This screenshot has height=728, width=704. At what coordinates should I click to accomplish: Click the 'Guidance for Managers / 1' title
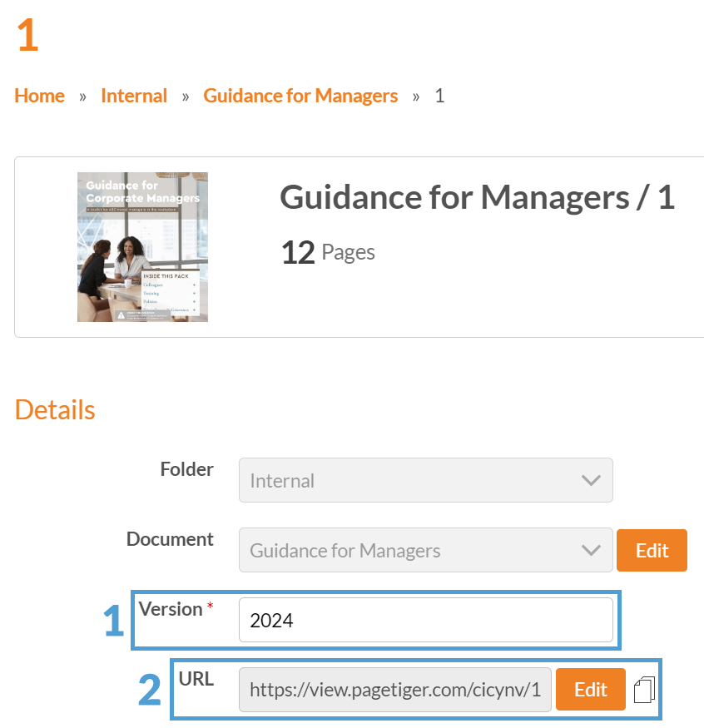(x=476, y=198)
